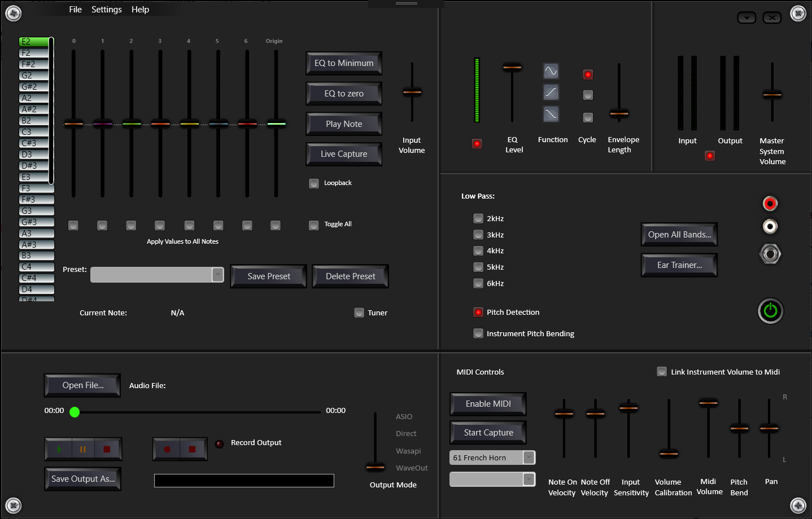The width and height of the screenshot is (812, 519).
Task: Select the rising ramp function icon
Action: (551, 92)
